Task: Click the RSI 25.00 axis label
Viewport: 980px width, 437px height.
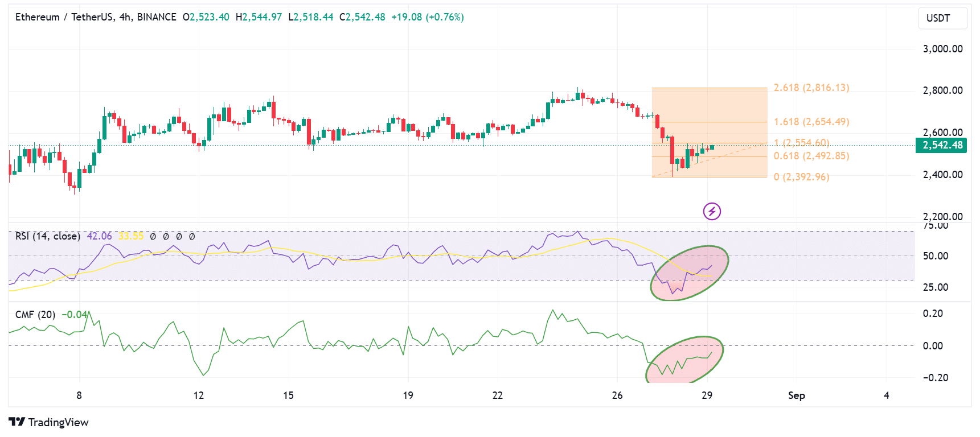Action: tap(936, 287)
